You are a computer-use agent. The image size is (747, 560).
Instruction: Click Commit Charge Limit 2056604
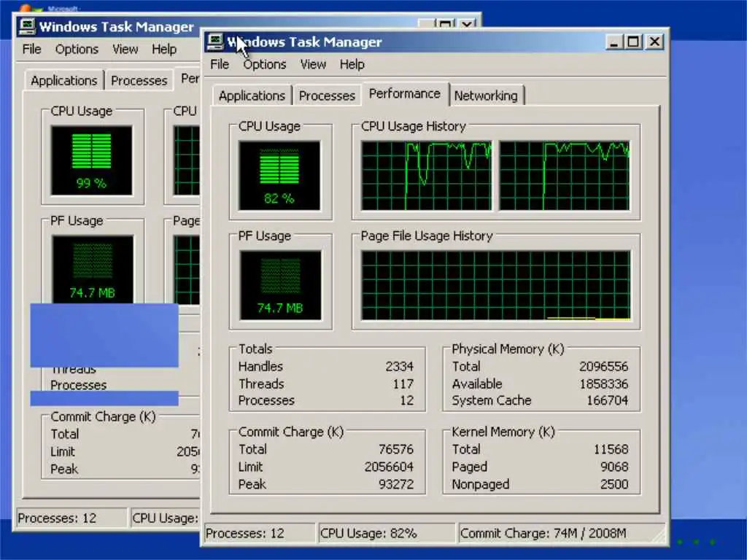pos(390,467)
